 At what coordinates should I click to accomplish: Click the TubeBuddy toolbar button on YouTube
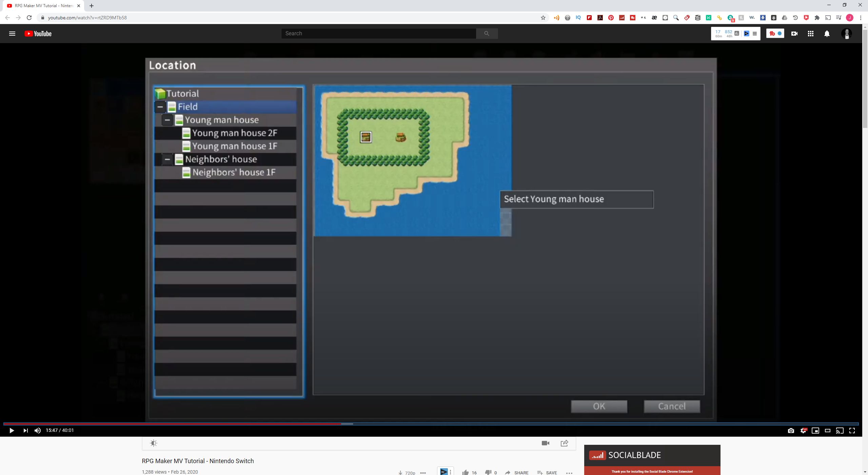tap(775, 34)
